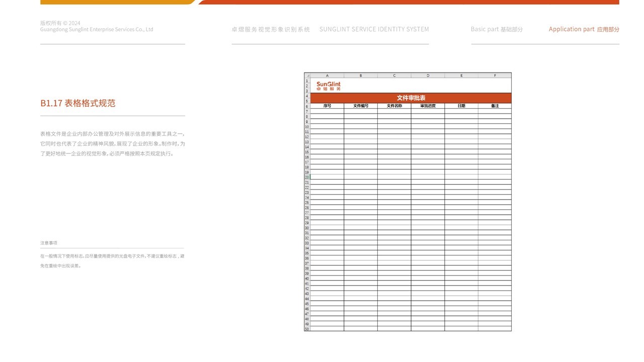Select column D header

click(x=428, y=75)
